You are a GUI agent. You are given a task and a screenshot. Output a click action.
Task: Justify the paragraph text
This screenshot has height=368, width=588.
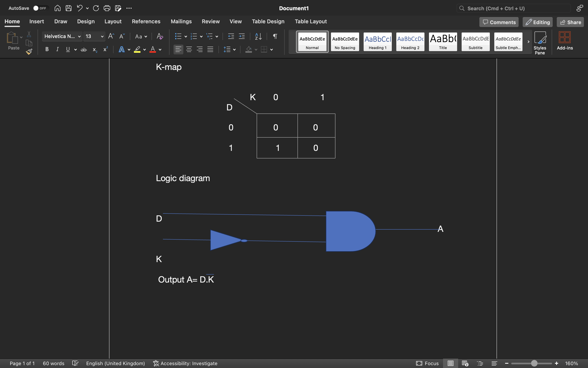click(x=210, y=49)
